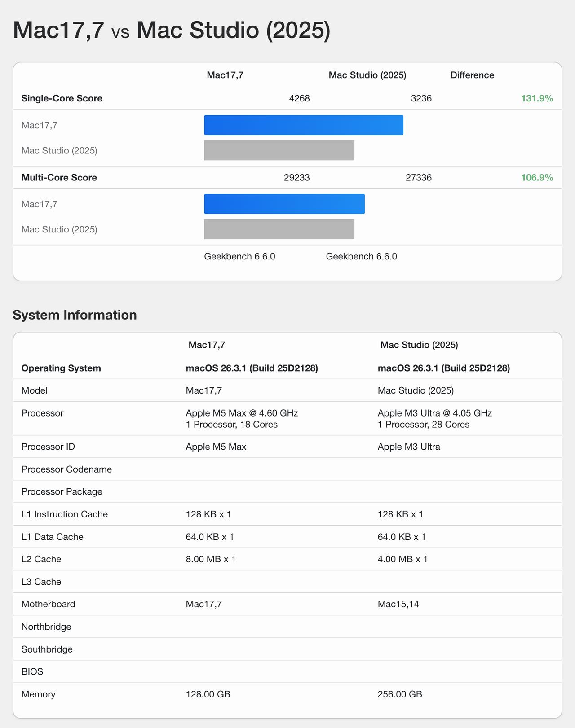The image size is (575, 728).
Task: Select the "Difference" column header
Action: 472,75
